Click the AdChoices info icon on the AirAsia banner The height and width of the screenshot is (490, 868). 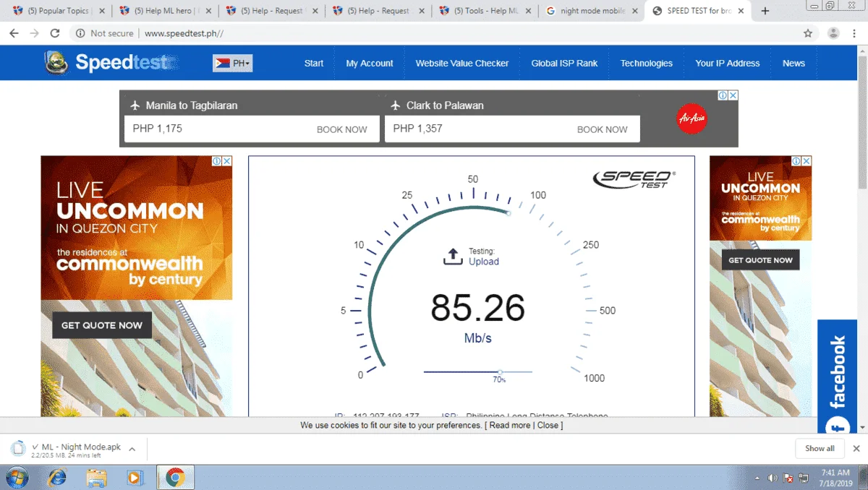click(723, 95)
